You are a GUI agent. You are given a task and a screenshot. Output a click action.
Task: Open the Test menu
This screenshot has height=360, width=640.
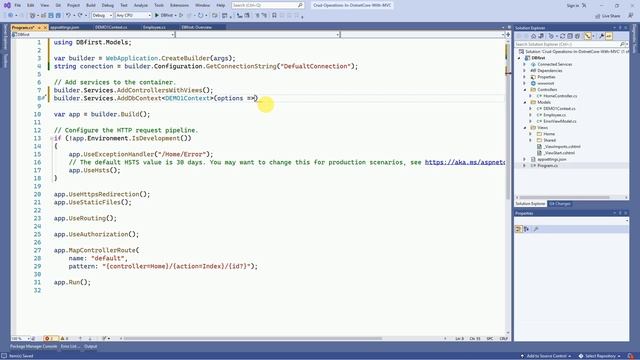pyautogui.click(x=124, y=5)
